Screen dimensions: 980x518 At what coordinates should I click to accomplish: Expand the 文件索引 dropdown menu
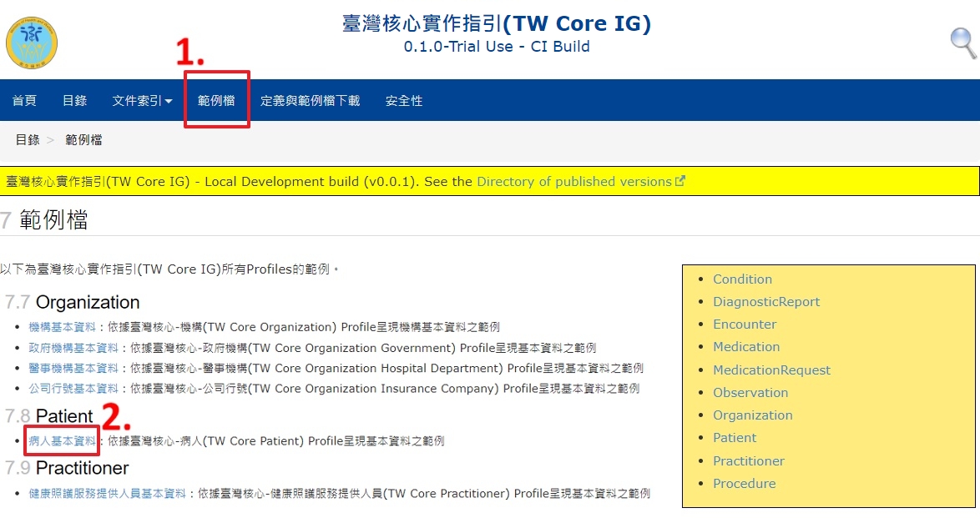142,101
